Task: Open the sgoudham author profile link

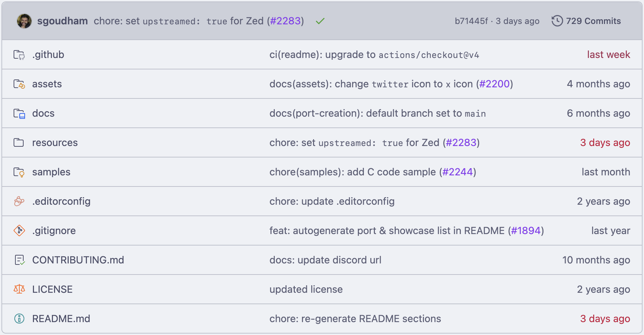Action: 62,21
